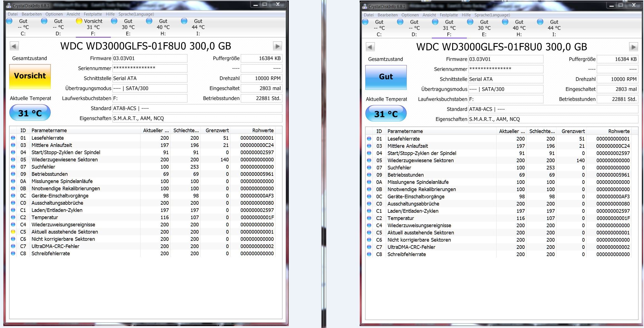Select drive C status icon in left window
The height and width of the screenshot is (328, 644).
(x=9, y=21)
